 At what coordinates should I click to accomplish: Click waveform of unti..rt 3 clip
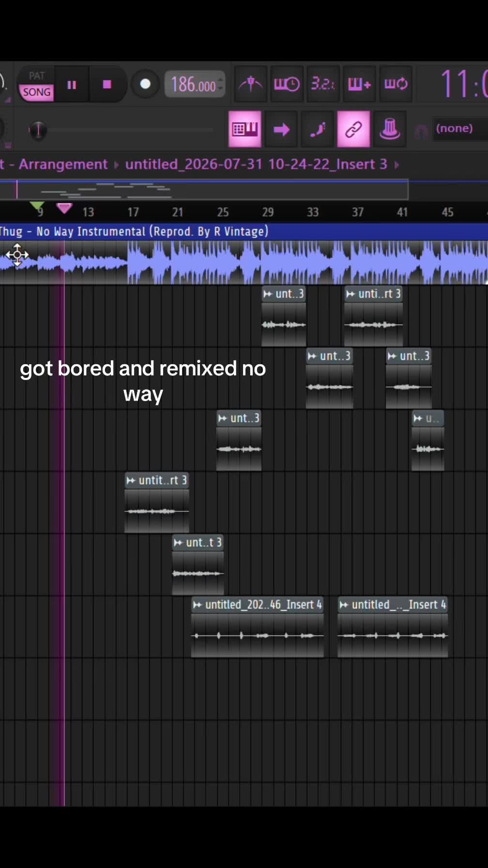373,325
